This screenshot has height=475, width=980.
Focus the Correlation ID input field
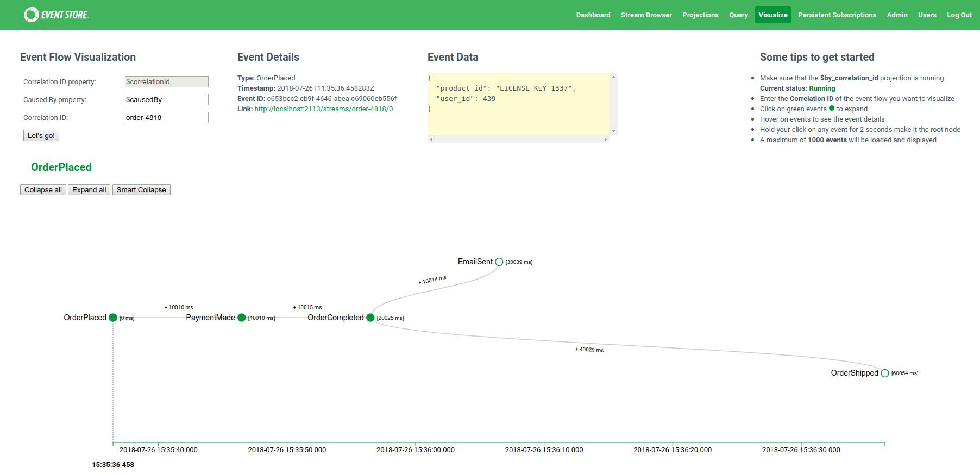166,117
